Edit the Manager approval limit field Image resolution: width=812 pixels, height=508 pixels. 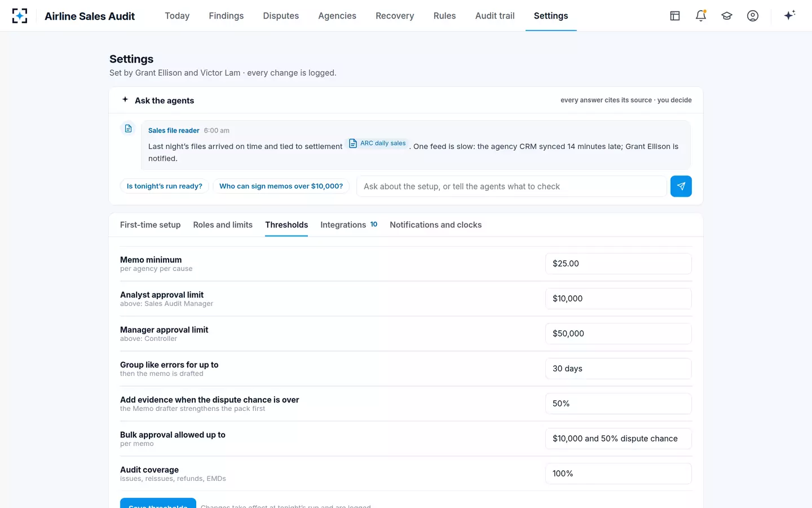pyautogui.click(x=619, y=334)
